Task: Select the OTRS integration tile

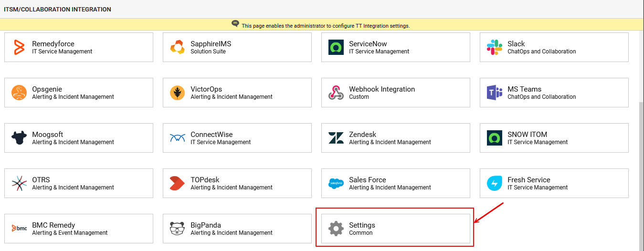Action: pos(78,183)
